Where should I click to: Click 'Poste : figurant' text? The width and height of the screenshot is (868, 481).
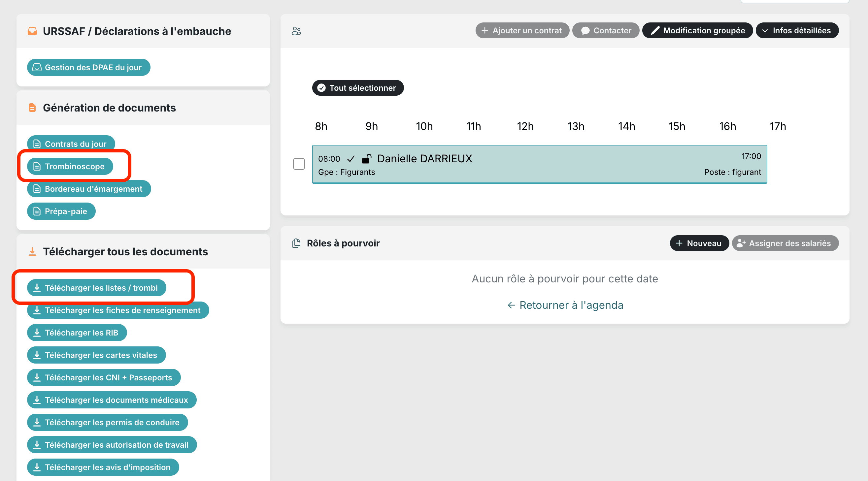coord(733,172)
